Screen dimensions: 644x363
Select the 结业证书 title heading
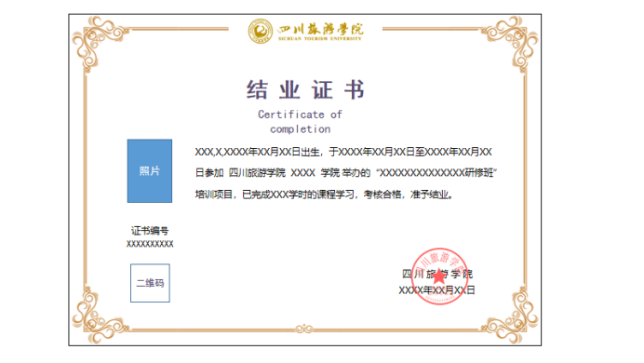point(305,90)
